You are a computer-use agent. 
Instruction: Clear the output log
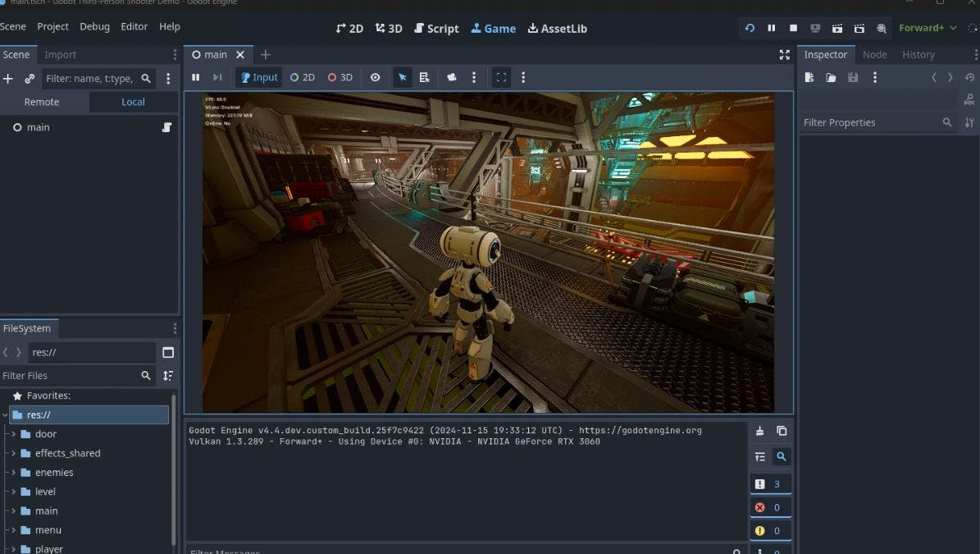(759, 431)
